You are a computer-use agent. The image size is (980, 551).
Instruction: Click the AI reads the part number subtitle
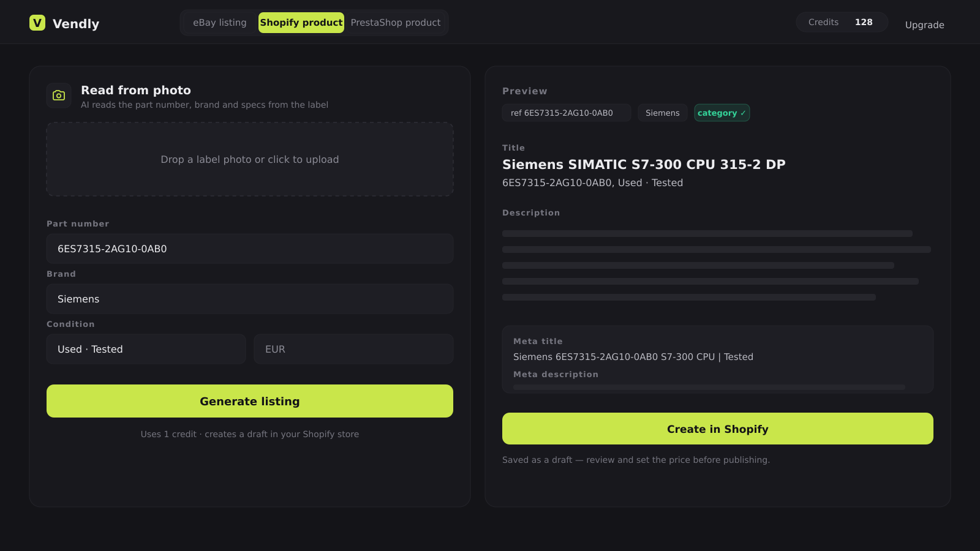(x=205, y=105)
